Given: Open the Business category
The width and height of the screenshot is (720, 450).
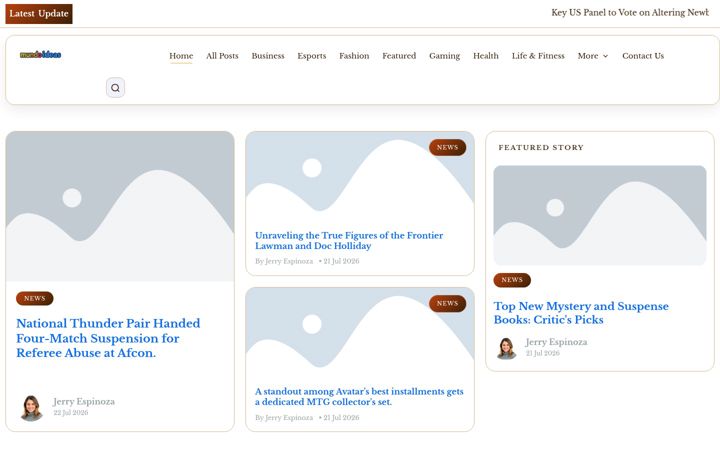Looking at the screenshot, I should click(x=268, y=56).
